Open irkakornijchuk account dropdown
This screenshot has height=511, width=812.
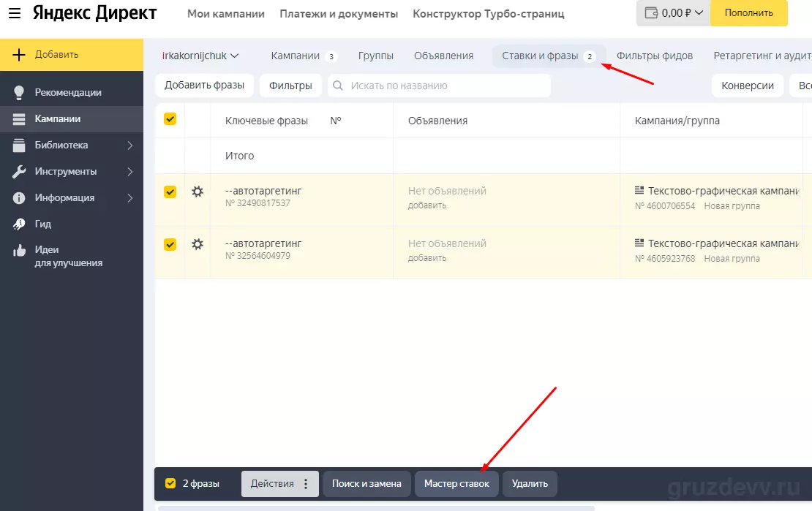[200, 56]
